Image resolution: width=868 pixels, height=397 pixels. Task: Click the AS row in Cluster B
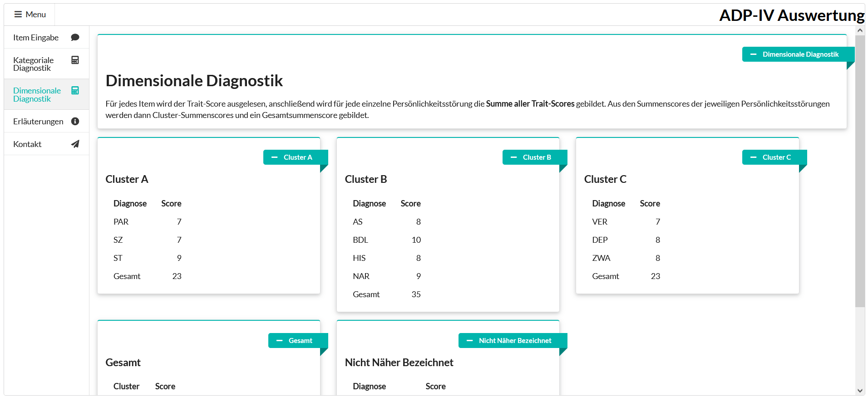coord(387,222)
